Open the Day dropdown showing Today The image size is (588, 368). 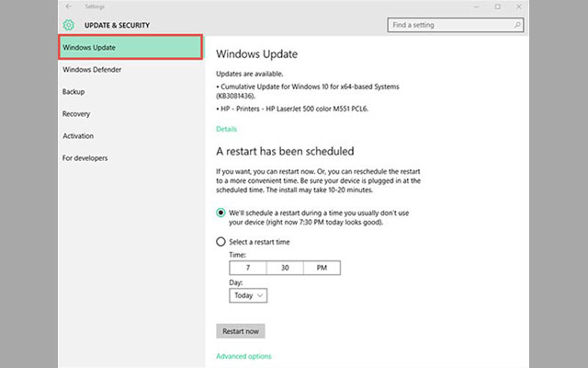(248, 295)
